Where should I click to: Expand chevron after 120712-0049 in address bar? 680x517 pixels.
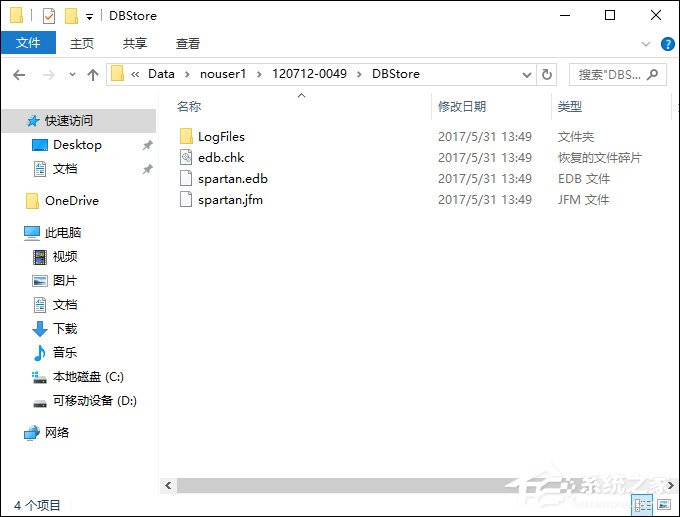pos(359,74)
